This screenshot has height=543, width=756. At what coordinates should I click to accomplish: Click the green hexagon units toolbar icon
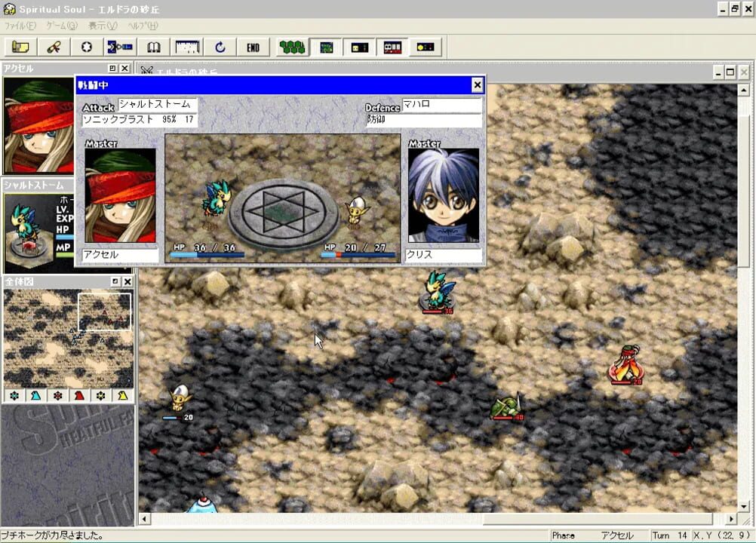point(292,47)
